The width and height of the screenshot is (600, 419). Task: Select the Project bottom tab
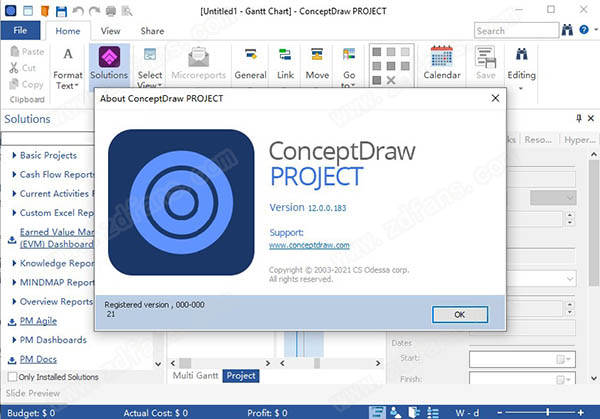tap(241, 376)
